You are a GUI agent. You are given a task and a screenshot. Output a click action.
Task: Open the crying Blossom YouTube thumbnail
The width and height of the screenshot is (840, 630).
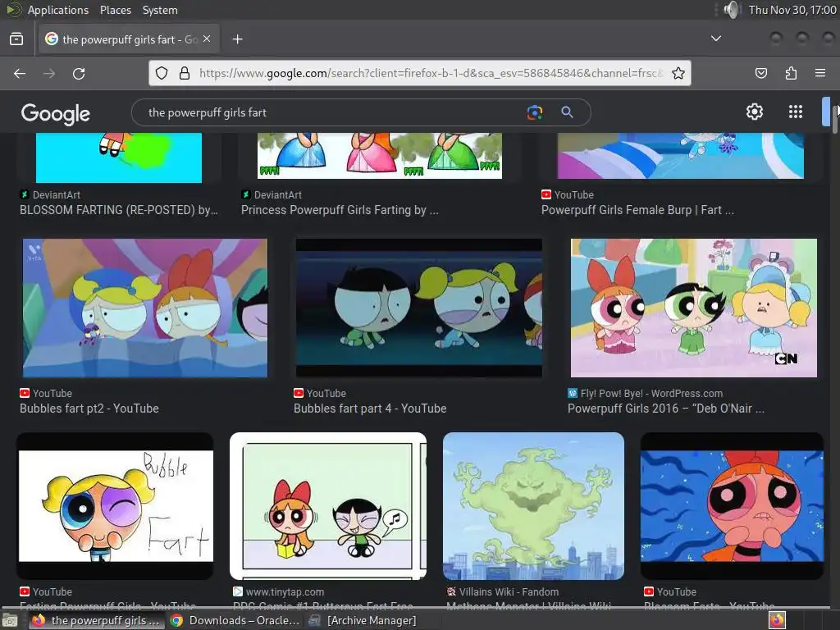pyautogui.click(x=732, y=506)
